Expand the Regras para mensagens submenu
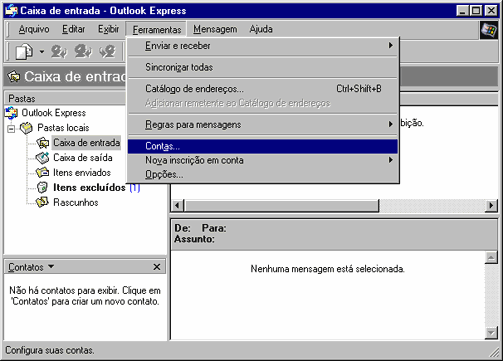 (x=263, y=125)
